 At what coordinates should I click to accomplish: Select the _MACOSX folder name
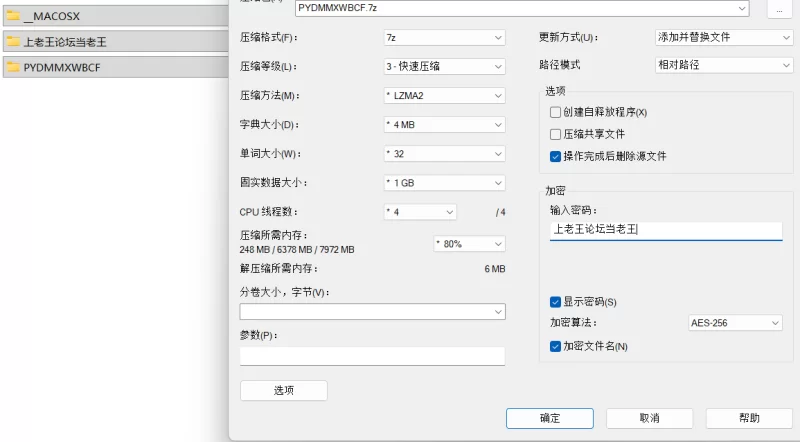coord(52,16)
